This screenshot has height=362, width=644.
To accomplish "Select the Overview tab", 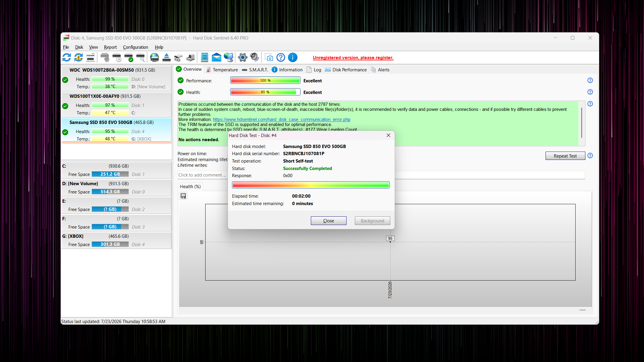I will click(189, 69).
